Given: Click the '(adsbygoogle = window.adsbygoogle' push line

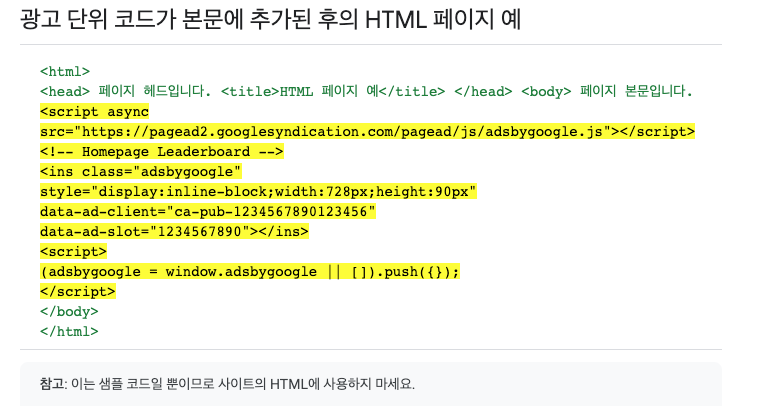Looking at the screenshot, I should 249,272.
